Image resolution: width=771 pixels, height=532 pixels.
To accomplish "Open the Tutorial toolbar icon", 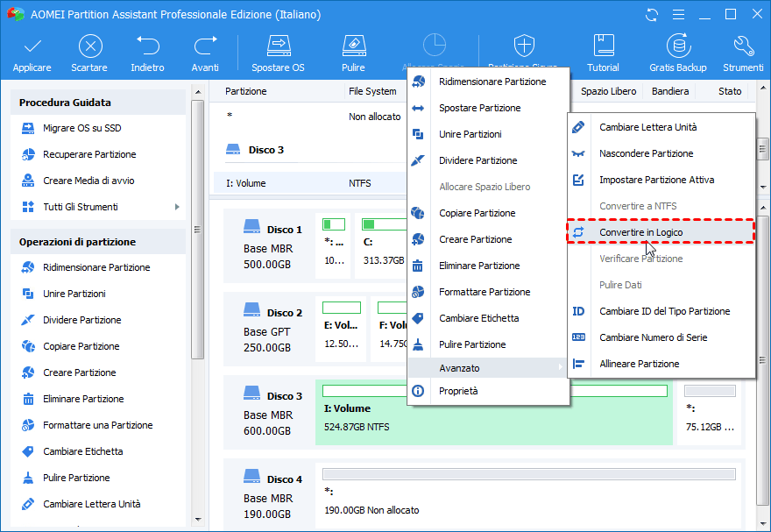I will (x=603, y=46).
